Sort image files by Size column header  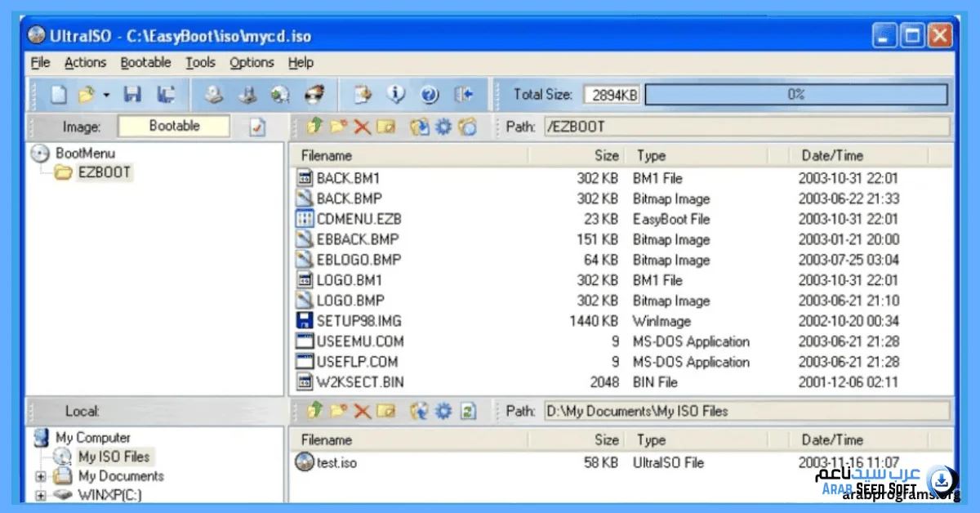[x=606, y=155]
